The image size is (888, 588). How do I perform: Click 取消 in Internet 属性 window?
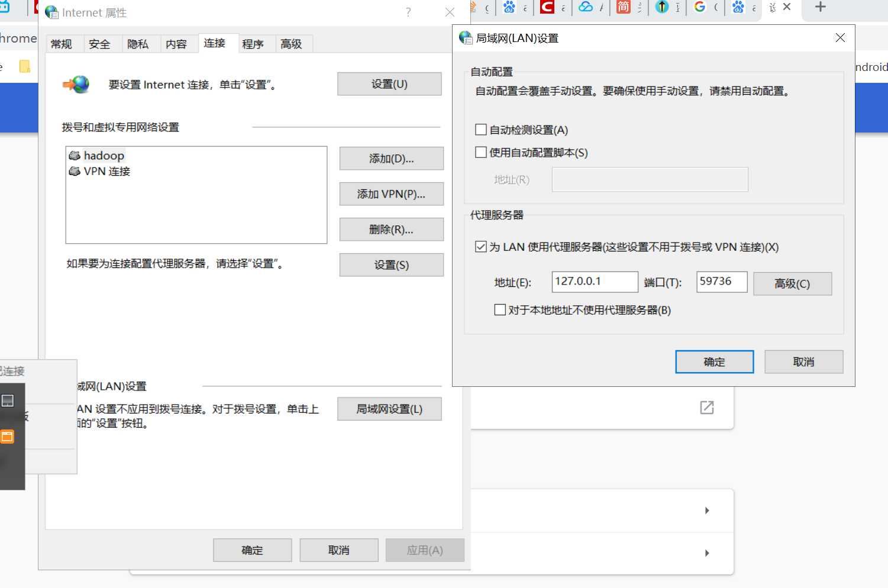tap(339, 550)
